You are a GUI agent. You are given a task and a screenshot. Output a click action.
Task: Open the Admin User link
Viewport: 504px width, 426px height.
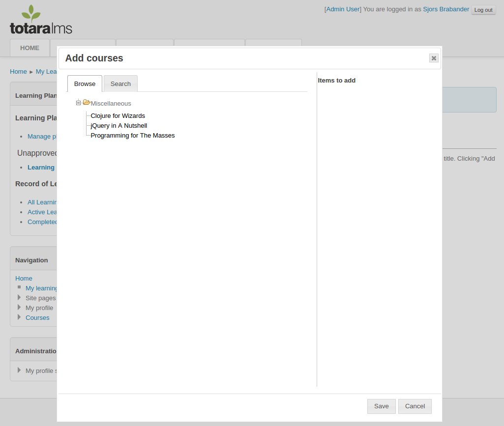tap(343, 9)
